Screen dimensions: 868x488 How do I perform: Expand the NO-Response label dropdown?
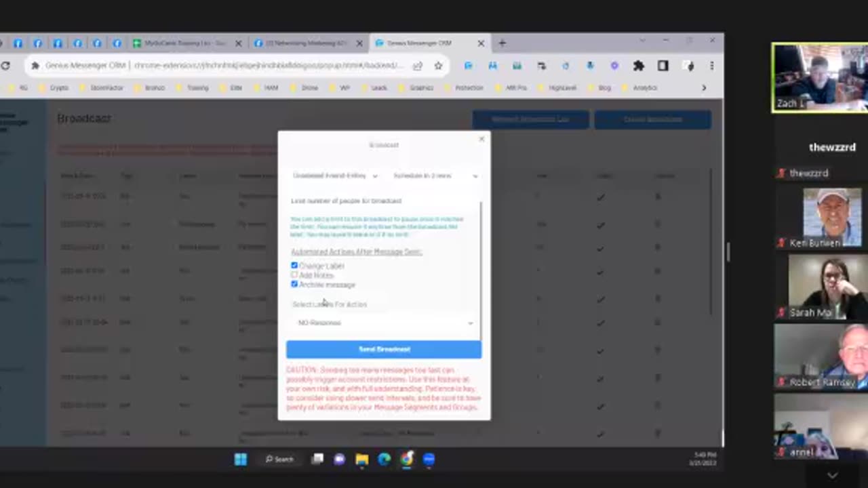(x=384, y=323)
